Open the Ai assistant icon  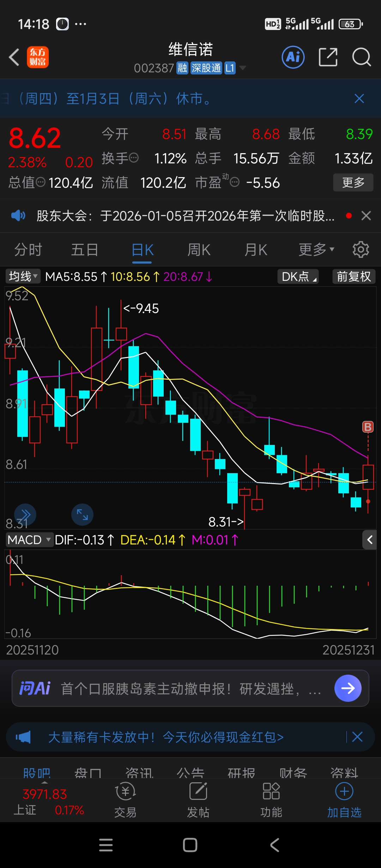(x=293, y=57)
